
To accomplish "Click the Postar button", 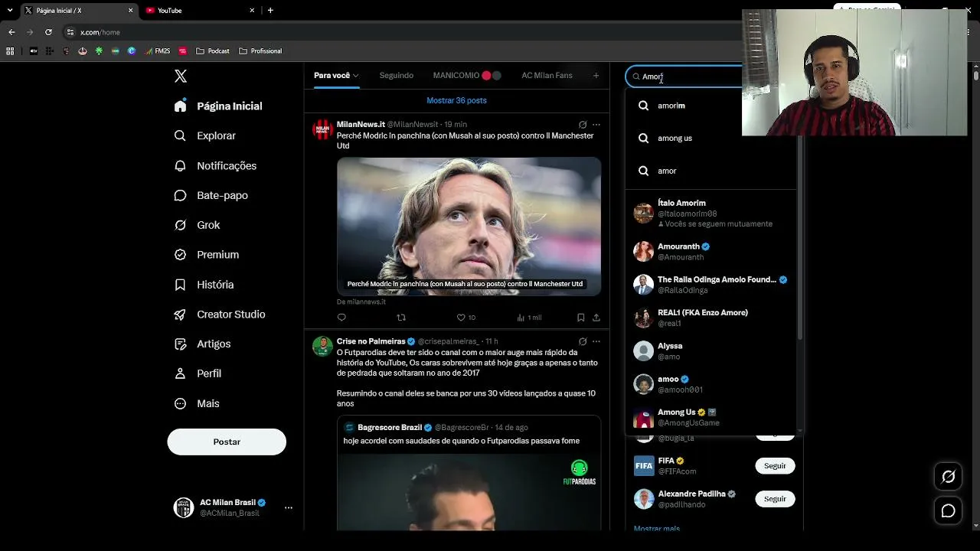I will click(x=227, y=442).
